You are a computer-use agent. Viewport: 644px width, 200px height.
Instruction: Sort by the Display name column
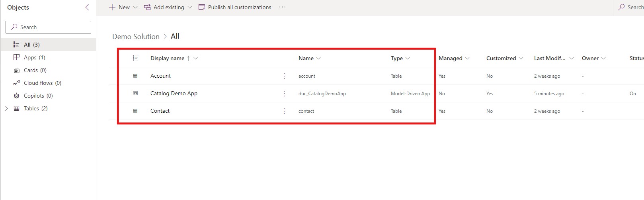[x=168, y=58]
